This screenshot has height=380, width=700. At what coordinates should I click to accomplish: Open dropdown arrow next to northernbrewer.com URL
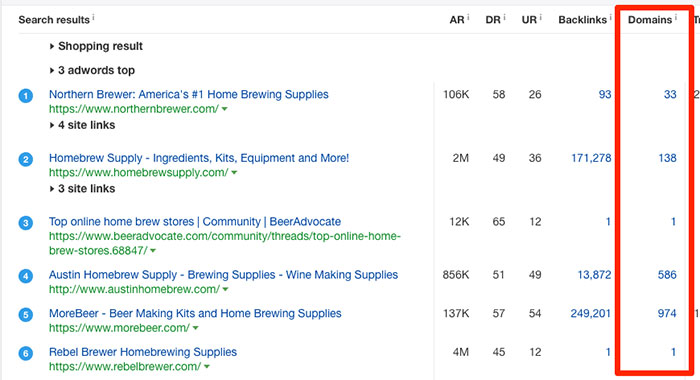tap(225, 109)
